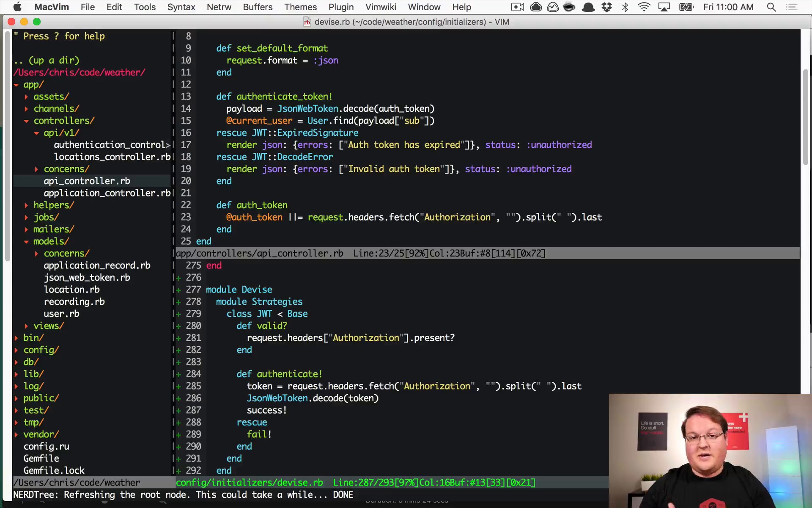Expand the test/ directory
Screen dimensions: 812x508
coord(16,410)
